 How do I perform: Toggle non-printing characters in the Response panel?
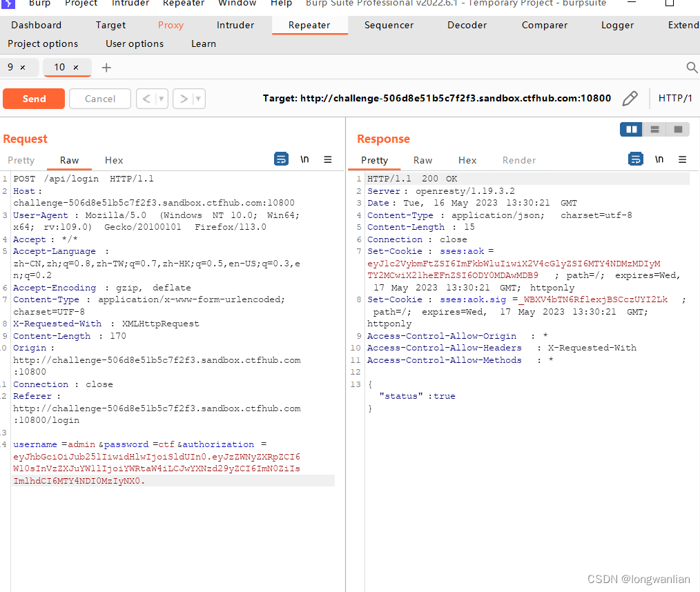[x=659, y=159]
